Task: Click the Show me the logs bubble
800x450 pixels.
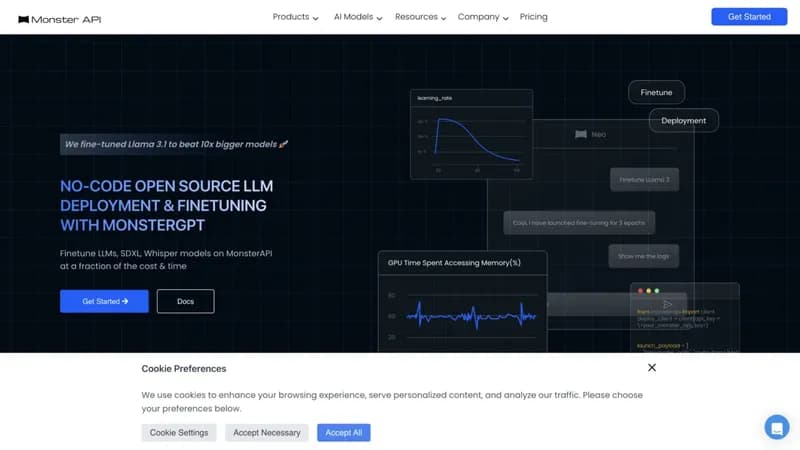Action: point(643,256)
